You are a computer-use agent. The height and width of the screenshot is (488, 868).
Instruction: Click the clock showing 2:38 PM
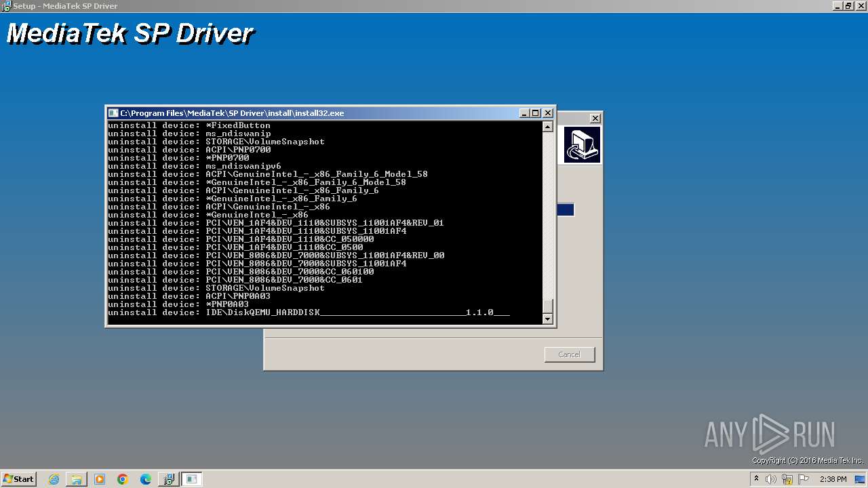tap(833, 479)
